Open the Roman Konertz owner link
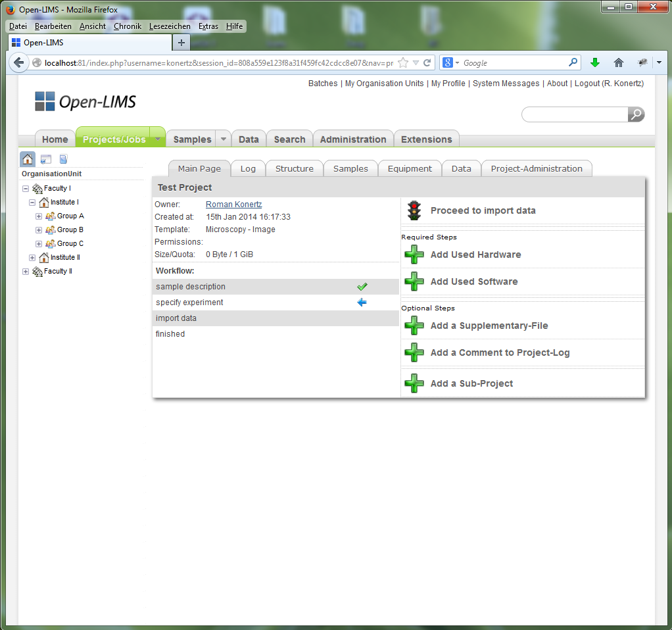The width and height of the screenshot is (672, 630). tap(233, 204)
